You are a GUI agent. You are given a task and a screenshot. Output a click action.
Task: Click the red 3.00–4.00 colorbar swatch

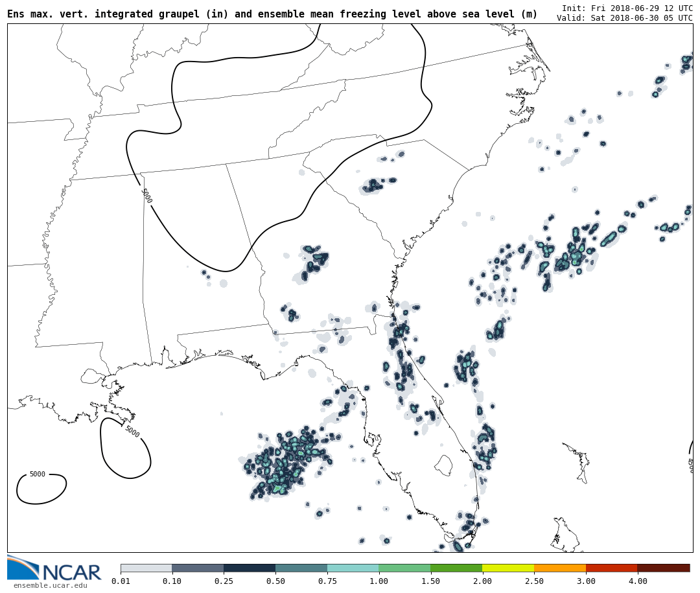612,568
